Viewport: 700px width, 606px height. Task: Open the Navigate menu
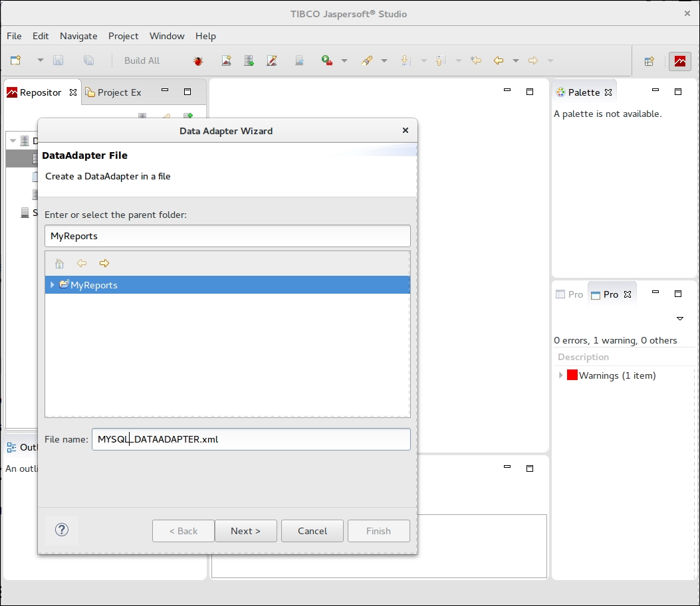point(78,36)
